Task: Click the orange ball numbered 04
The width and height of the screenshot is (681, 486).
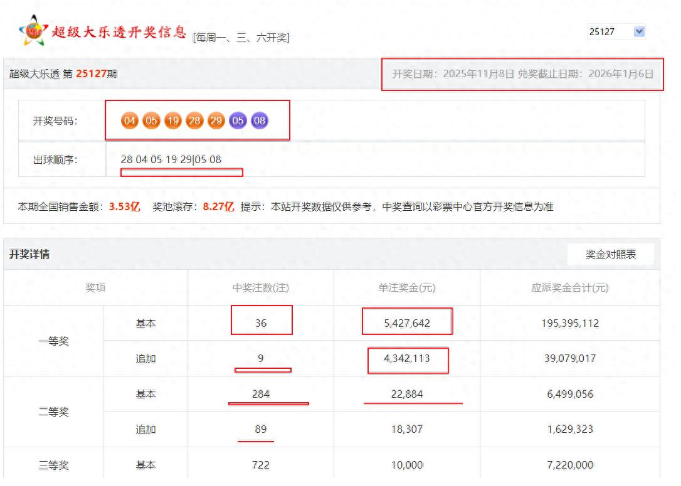Action: coord(129,121)
